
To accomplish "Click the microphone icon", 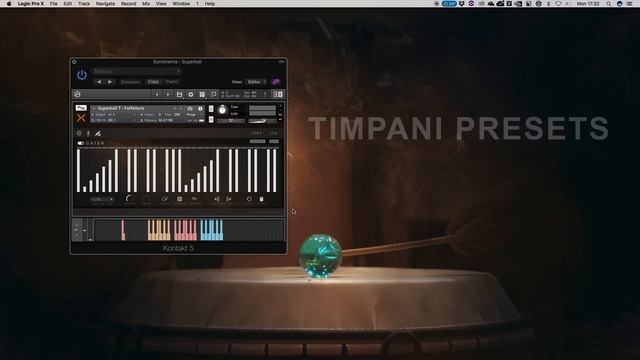I will coord(88,133).
